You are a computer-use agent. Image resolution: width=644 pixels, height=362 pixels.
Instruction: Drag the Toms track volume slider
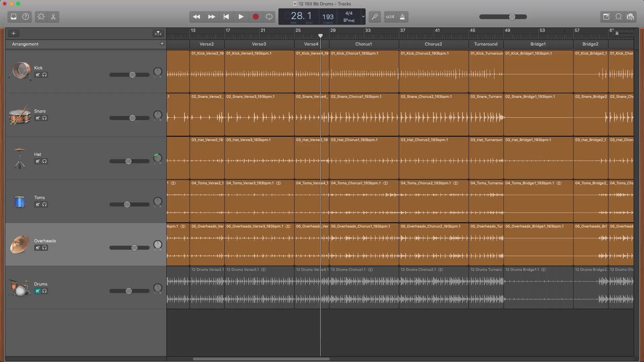point(127,204)
